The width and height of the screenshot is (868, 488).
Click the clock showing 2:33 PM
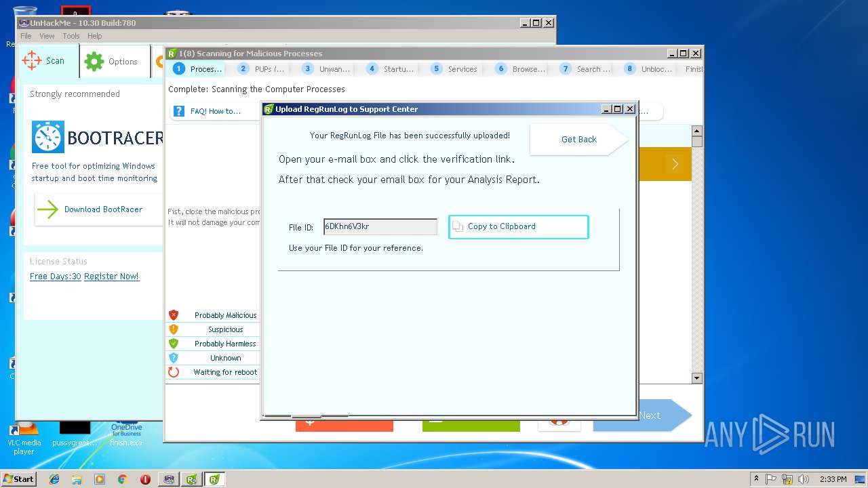click(833, 479)
